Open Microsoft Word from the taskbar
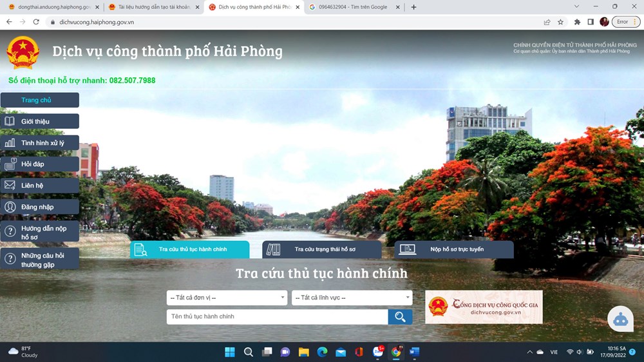 point(414,352)
